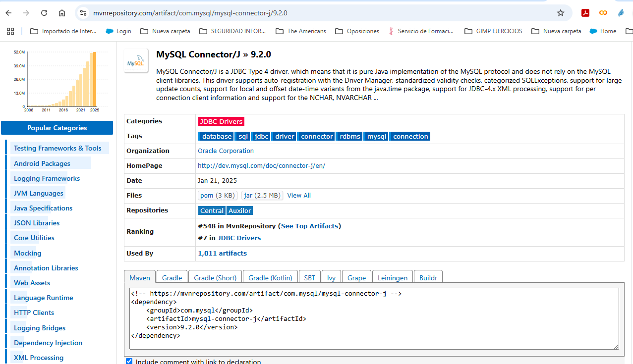This screenshot has width=633, height=364.
Task: Switch to the Buildr tab
Action: [x=428, y=278]
